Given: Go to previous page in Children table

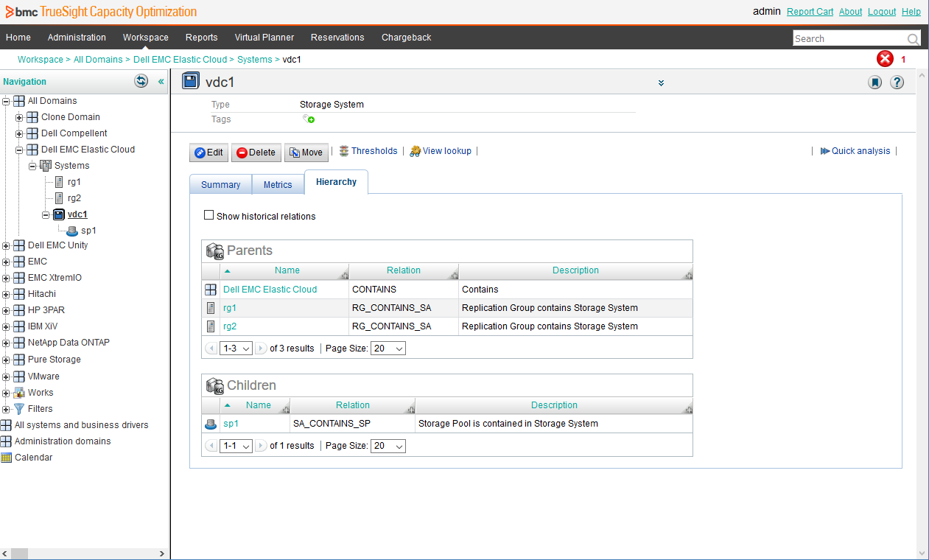Looking at the screenshot, I should pos(211,446).
